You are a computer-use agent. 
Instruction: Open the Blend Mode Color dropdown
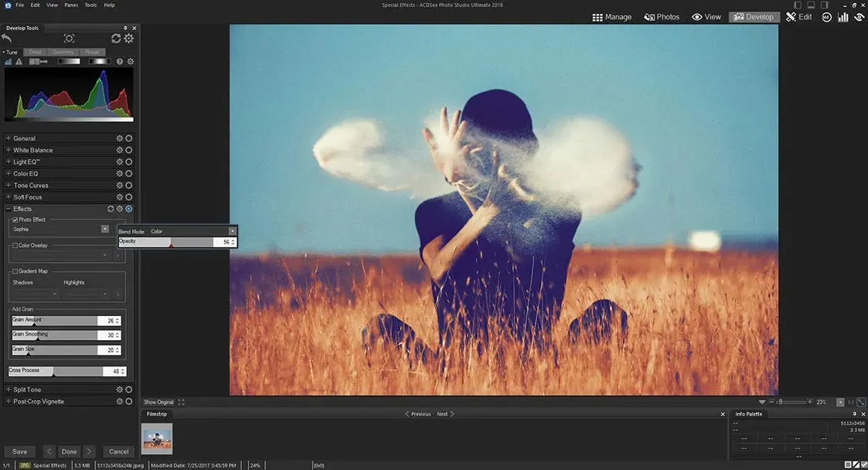tap(233, 231)
